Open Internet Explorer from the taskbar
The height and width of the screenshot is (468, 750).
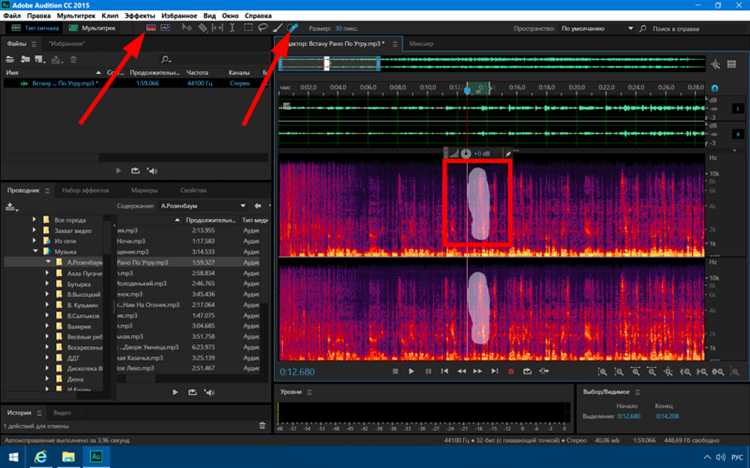tap(41, 457)
